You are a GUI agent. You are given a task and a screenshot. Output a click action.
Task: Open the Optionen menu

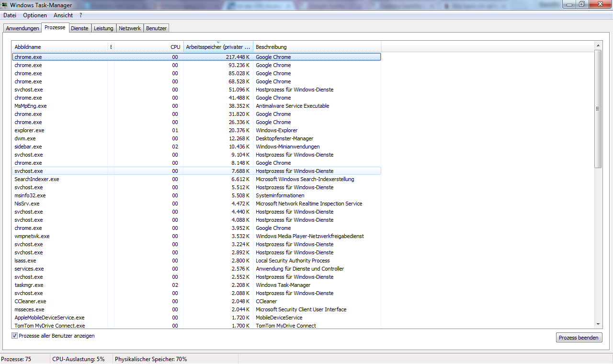coord(35,15)
